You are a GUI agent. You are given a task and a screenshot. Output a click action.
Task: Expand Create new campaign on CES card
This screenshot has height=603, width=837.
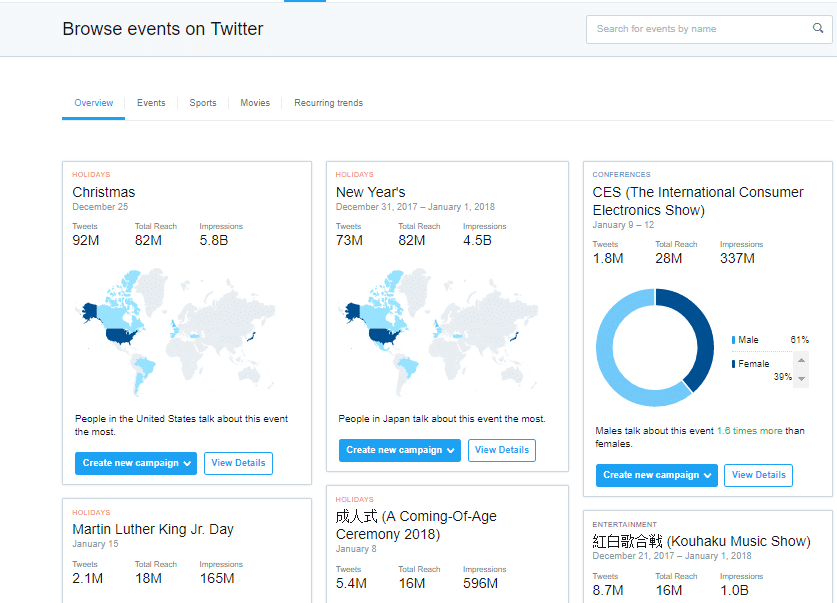coord(656,475)
